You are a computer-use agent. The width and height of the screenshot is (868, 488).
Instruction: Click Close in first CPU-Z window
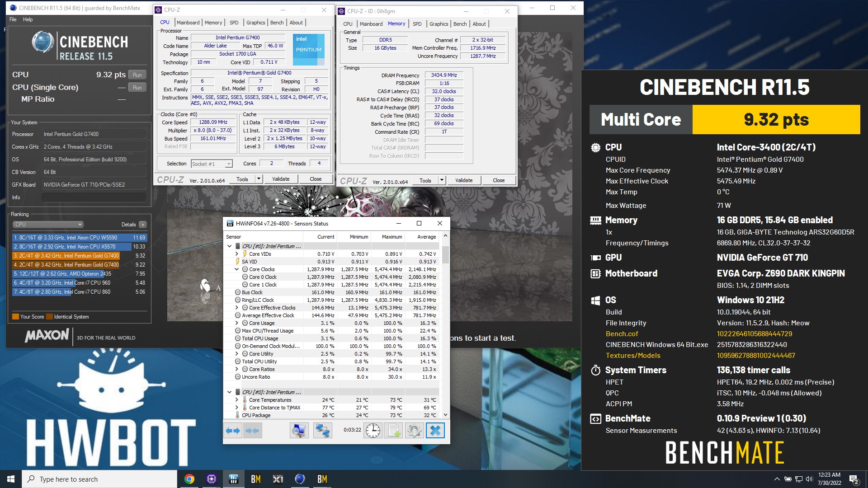tap(316, 179)
